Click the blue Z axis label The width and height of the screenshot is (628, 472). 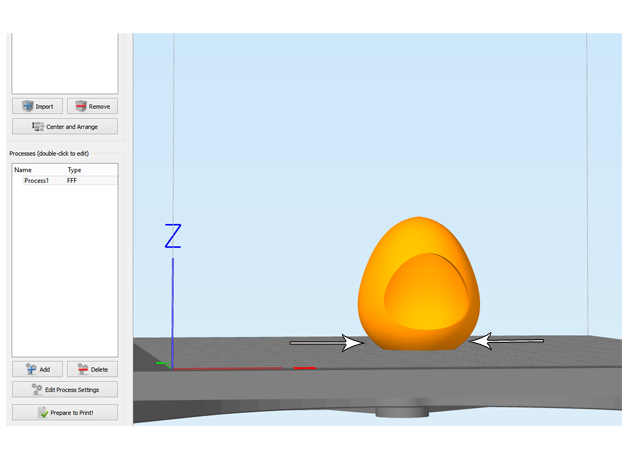point(173,236)
